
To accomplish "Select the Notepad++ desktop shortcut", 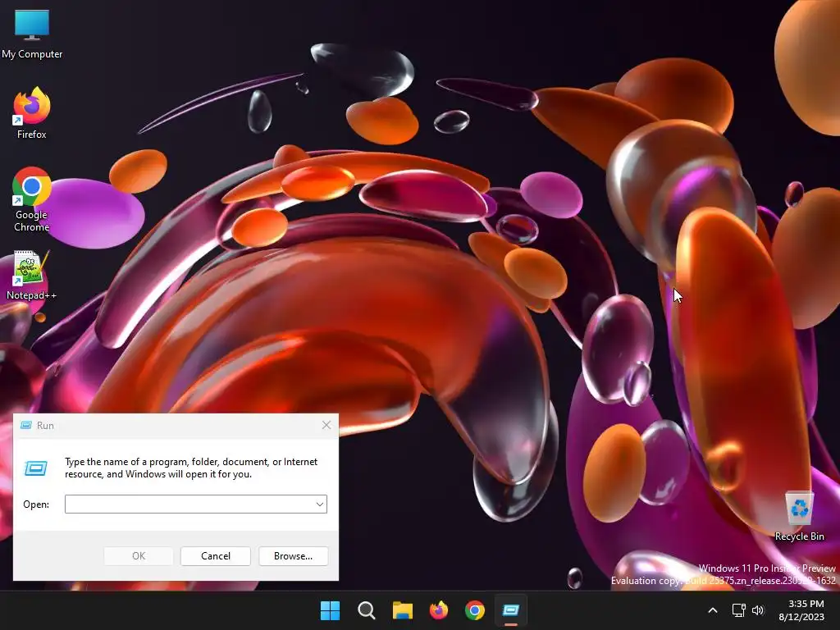I will tap(32, 275).
